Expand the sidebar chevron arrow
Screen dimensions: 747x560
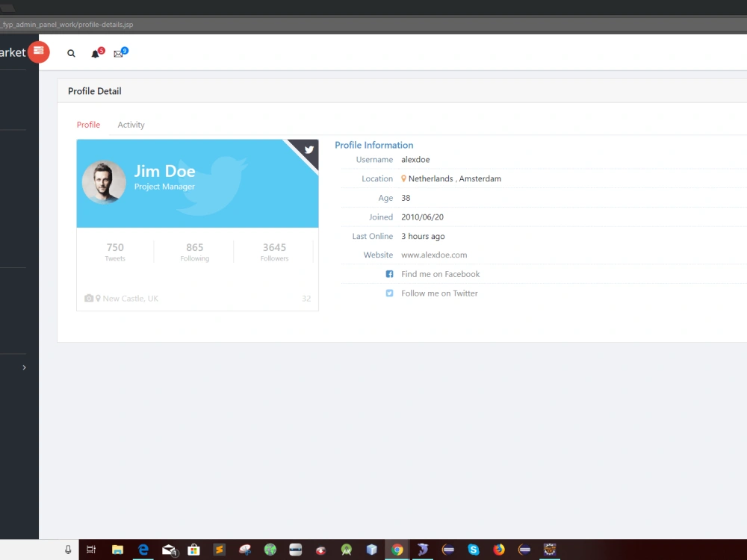[x=25, y=367]
